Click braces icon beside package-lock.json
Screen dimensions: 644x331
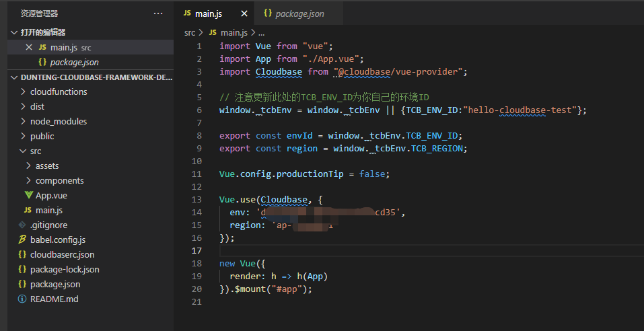(22, 269)
